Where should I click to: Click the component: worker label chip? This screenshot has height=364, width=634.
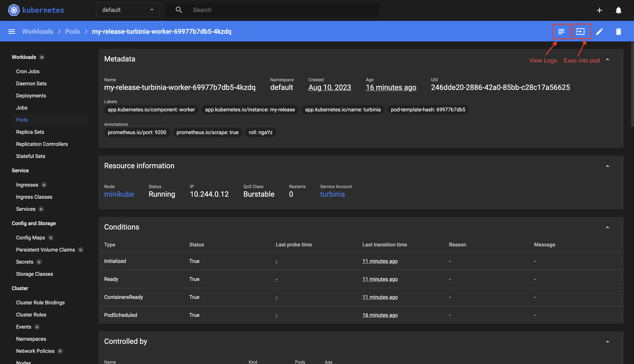(x=151, y=110)
